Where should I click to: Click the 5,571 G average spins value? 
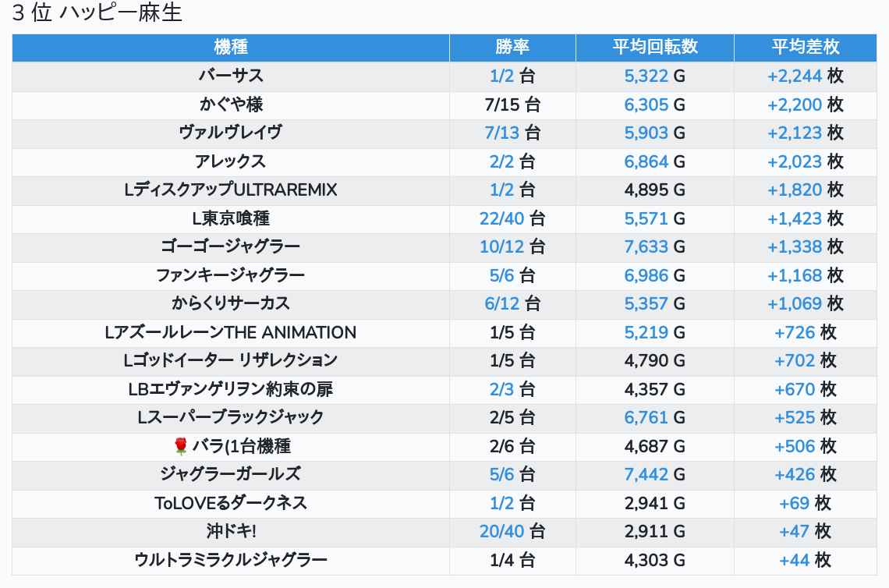click(x=655, y=218)
